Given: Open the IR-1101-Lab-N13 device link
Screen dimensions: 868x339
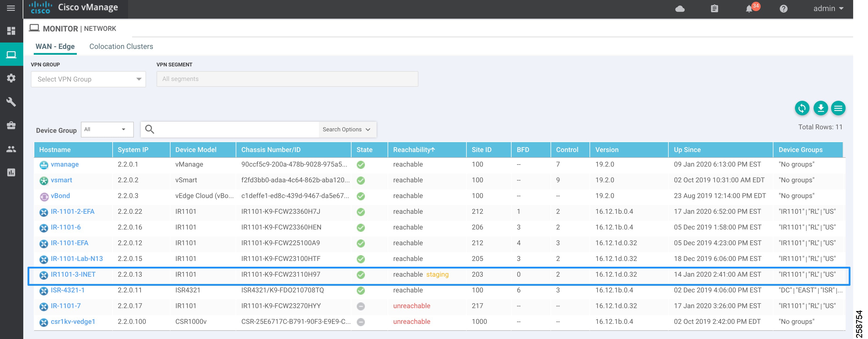Looking at the screenshot, I should [x=77, y=259].
